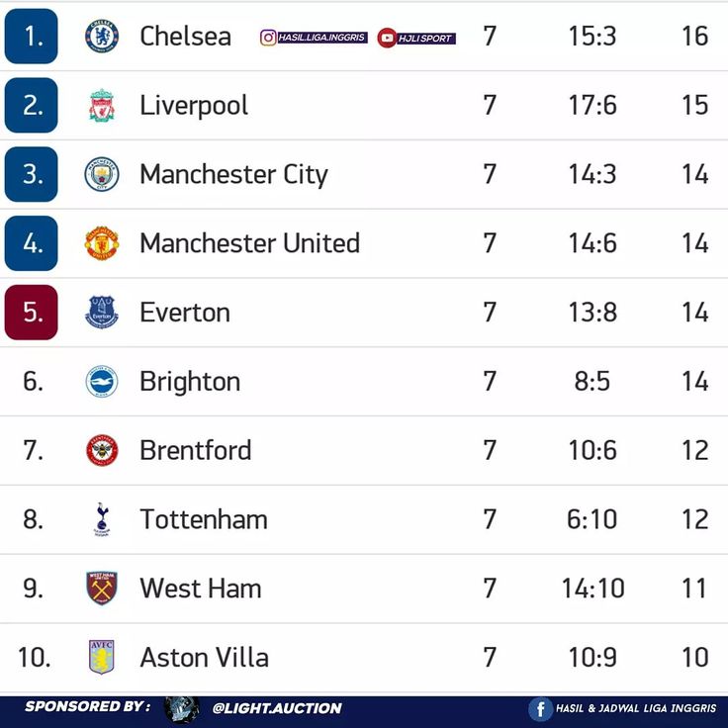This screenshot has height=728, width=728.
Task: Click the Everton club badge
Action: click(x=102, y=312)
